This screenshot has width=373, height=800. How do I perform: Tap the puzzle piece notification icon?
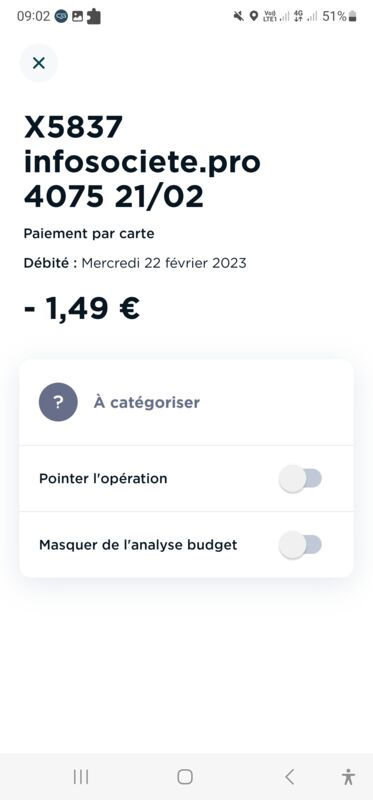point(94,16)
